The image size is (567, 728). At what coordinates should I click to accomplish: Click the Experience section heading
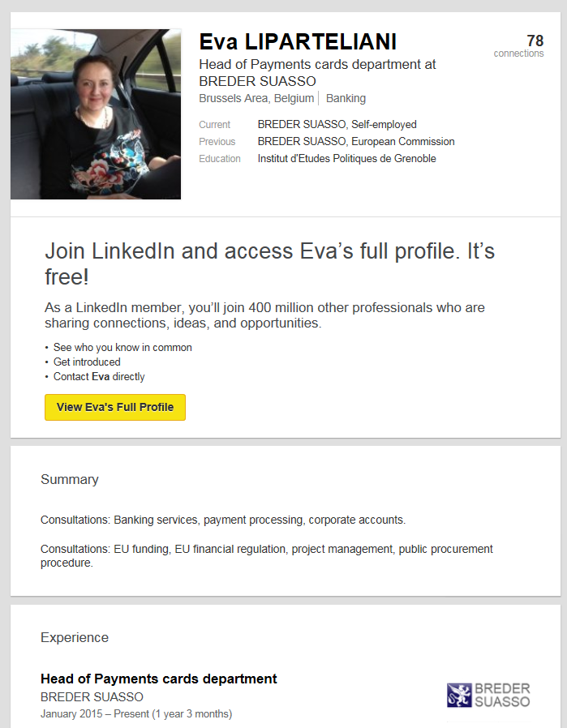click(75, 637)
